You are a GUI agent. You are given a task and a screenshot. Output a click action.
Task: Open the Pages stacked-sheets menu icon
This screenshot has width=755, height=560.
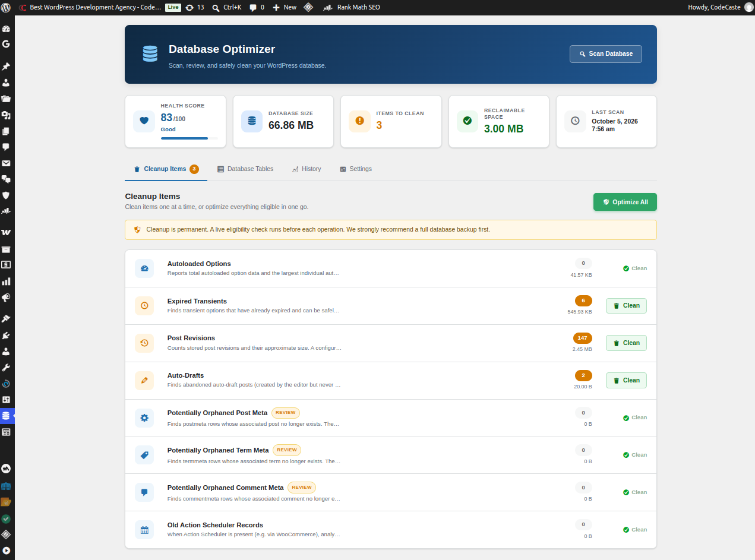[x=6, y=131]
